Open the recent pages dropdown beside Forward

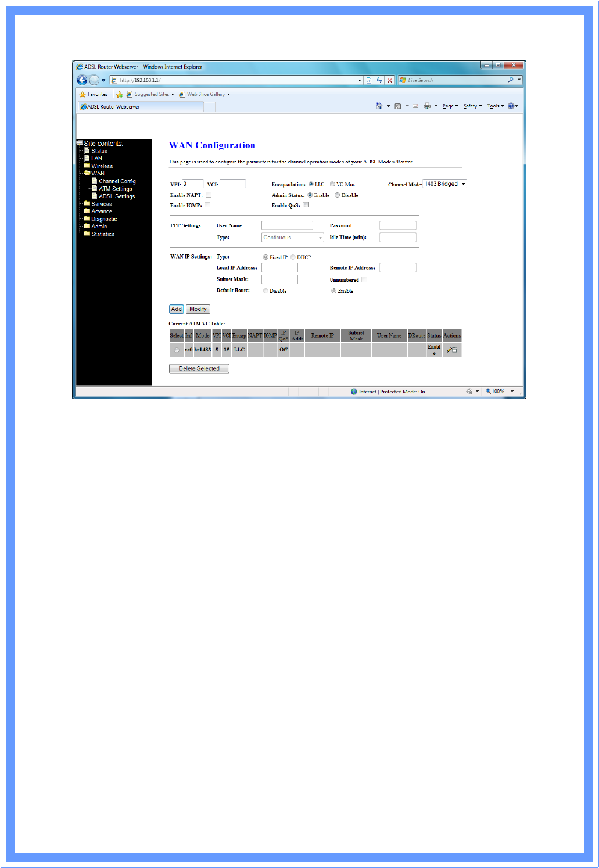click(x=103, y=80)
